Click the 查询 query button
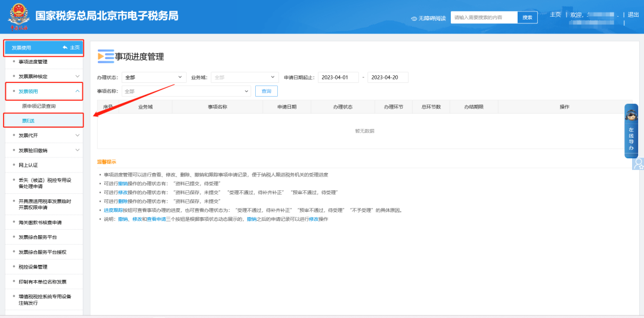The width and height of the screenshot is (644, 318). [x=267, y=91]
